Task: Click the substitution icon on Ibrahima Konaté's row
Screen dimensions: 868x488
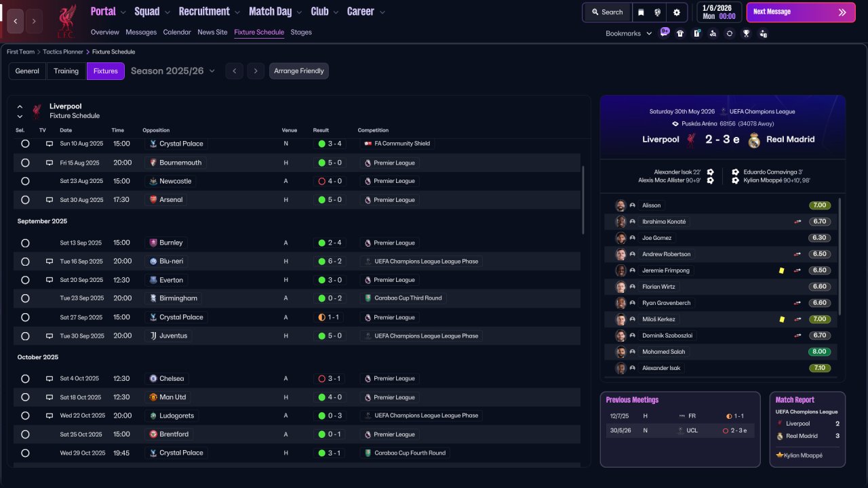Action: pyautogui.click(x=798, y=222)
